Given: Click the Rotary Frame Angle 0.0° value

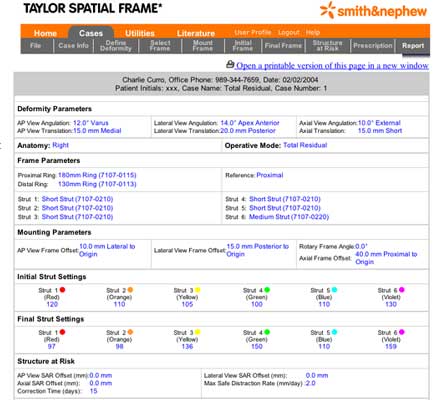Looking at the screenshot, I should (361, 246).
